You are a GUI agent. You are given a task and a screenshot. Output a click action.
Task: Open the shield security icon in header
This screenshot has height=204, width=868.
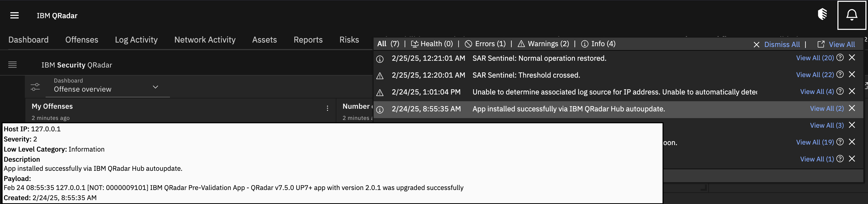pyautogui.click(x=822, y=15)
